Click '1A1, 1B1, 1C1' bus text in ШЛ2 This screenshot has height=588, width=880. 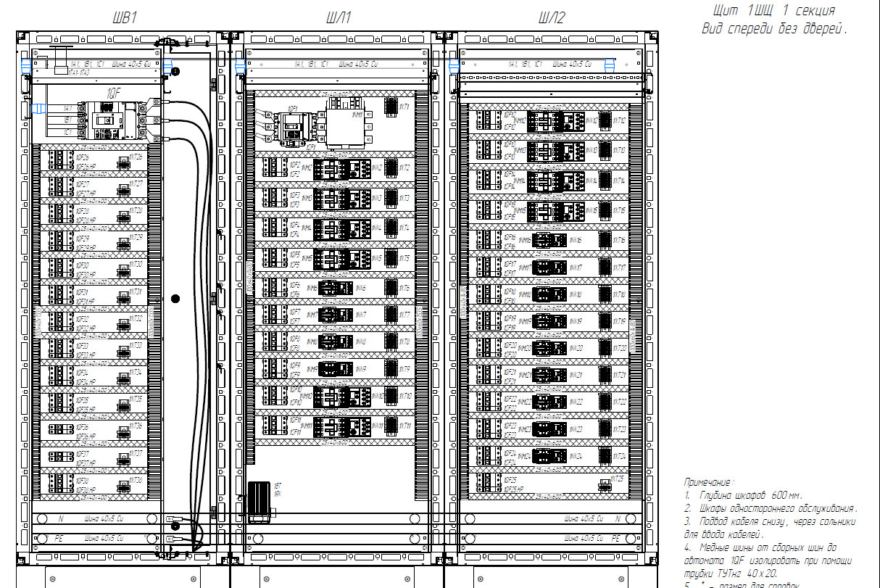526,65
